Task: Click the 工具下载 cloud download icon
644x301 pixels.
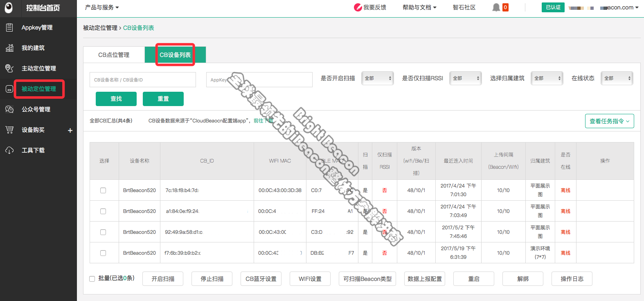Action: [9, 150]
